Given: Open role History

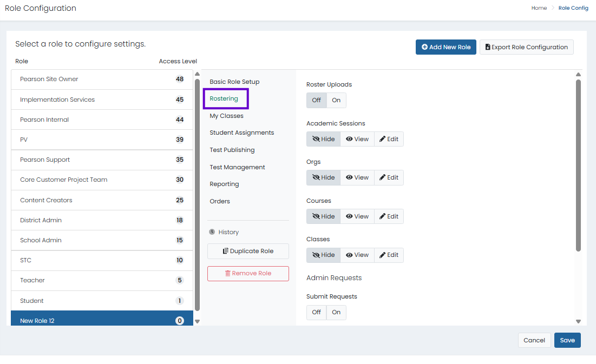Looking at the screenshot, I should (224, 232).
